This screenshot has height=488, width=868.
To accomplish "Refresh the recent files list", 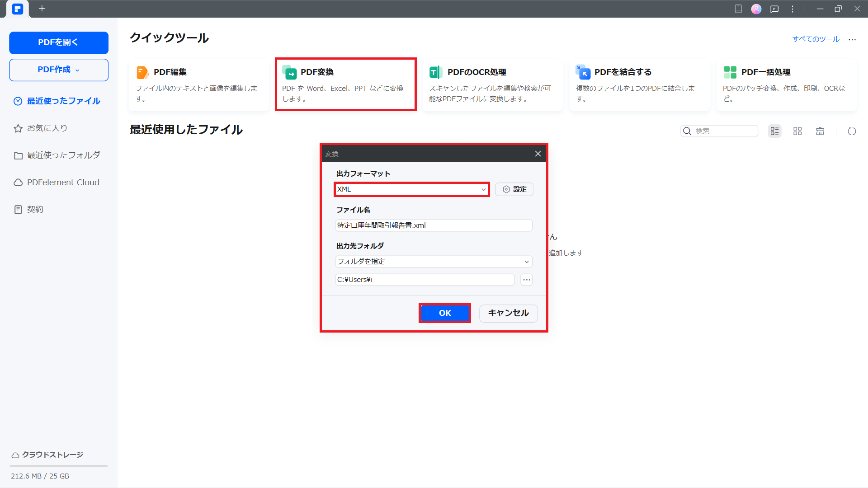I will (x=852, y=131).
